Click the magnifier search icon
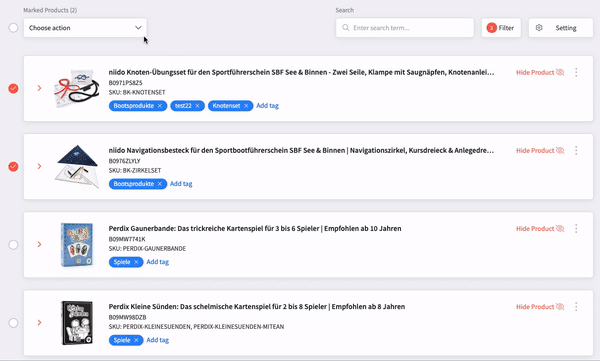The image size is (600, 361). coord(346,28)
